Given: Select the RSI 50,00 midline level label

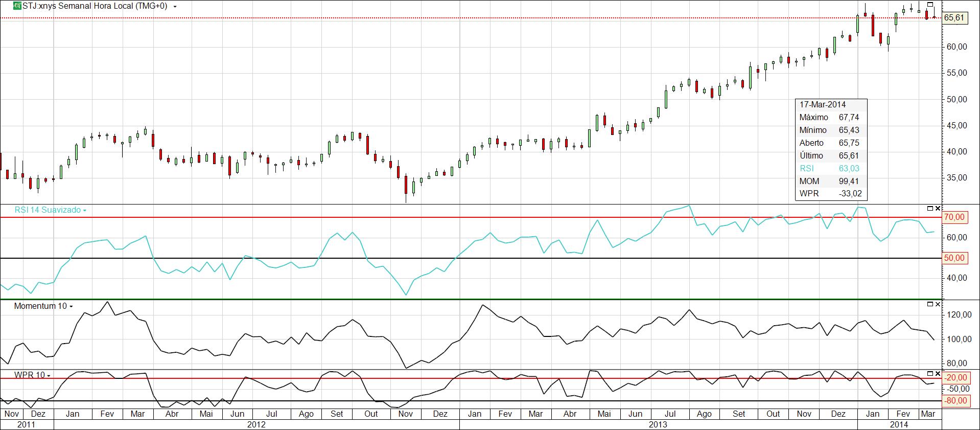Looking at the screenshot, I should point(954,258).
